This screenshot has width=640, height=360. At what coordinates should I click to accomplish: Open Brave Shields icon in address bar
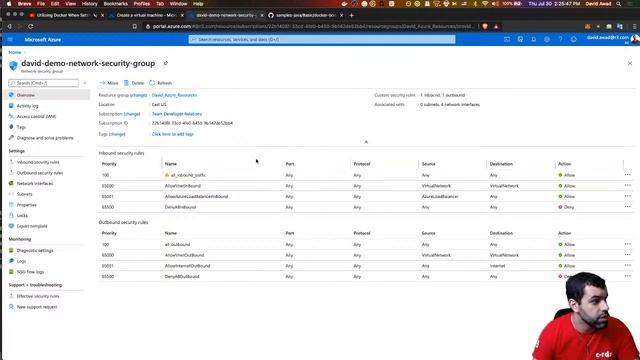(485, 27)
